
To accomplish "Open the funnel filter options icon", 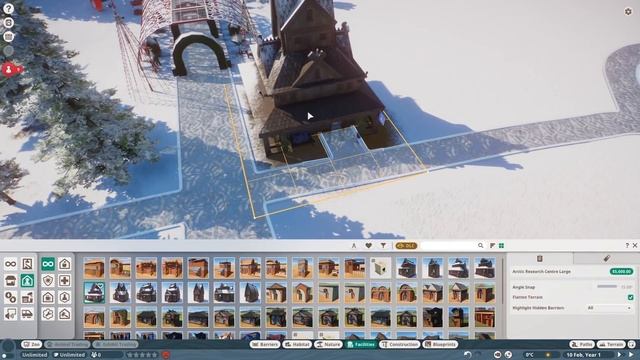I will click(383, 245).
